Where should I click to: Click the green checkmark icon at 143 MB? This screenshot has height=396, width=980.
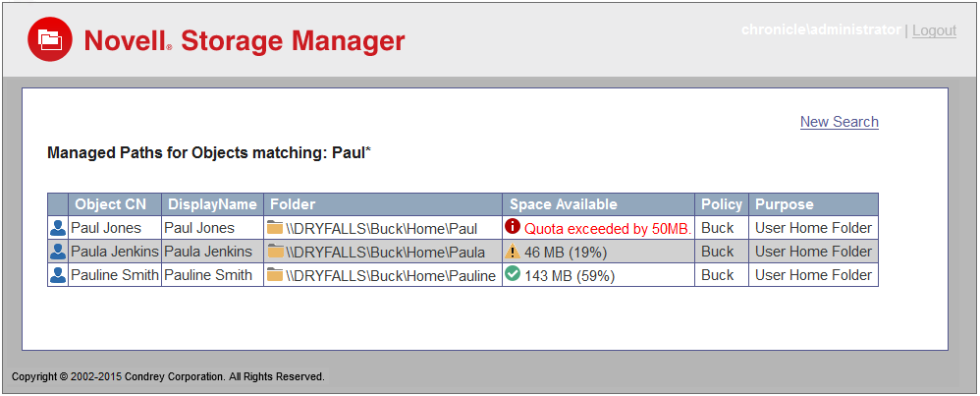(x=513, y=274)
